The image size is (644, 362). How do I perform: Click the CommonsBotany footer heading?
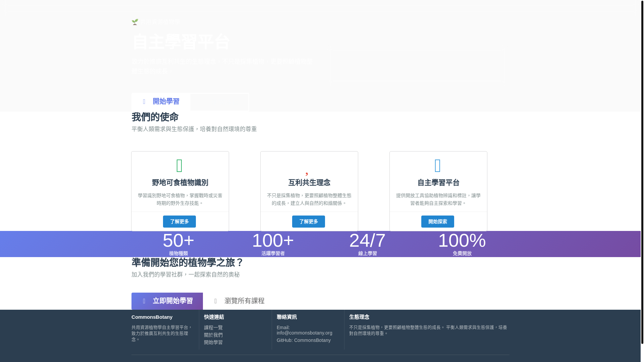(152, 317)
